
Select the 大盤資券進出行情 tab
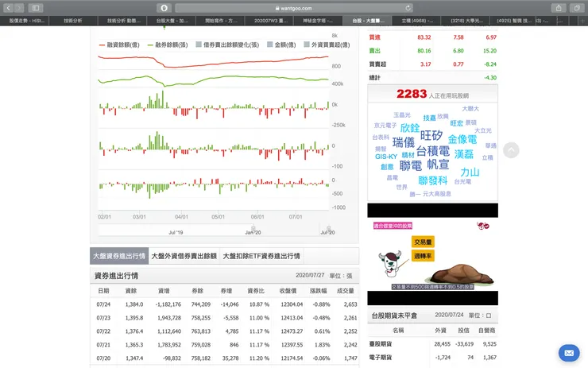pyautogui.click(x=119, y=256)
